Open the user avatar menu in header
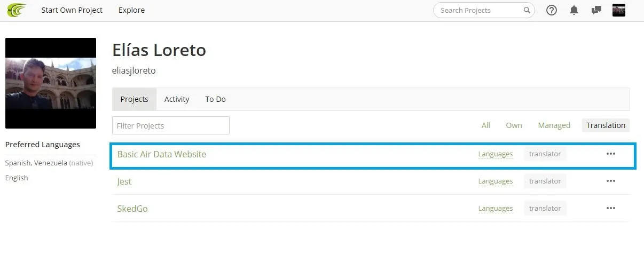 [x=619, y=10]
